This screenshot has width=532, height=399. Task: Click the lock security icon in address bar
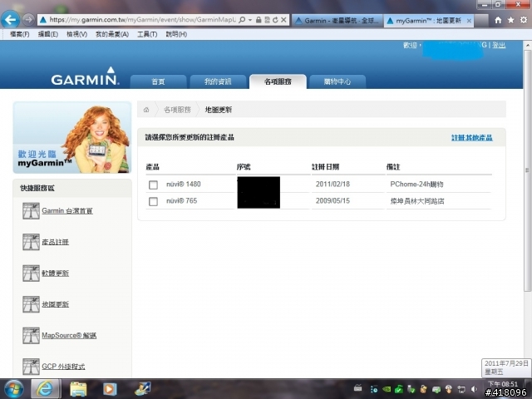point(259,20)
